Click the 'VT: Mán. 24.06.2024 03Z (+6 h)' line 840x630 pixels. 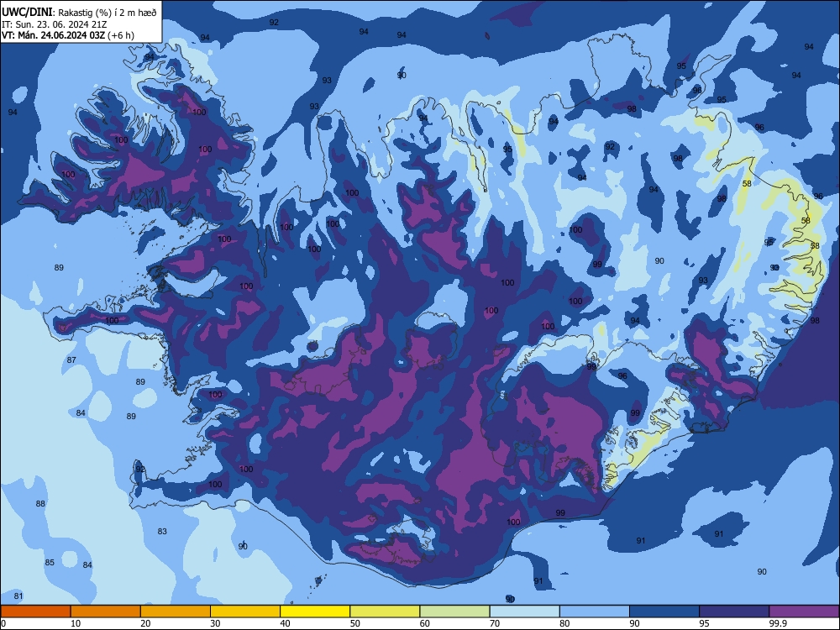(x=68, y=35)
